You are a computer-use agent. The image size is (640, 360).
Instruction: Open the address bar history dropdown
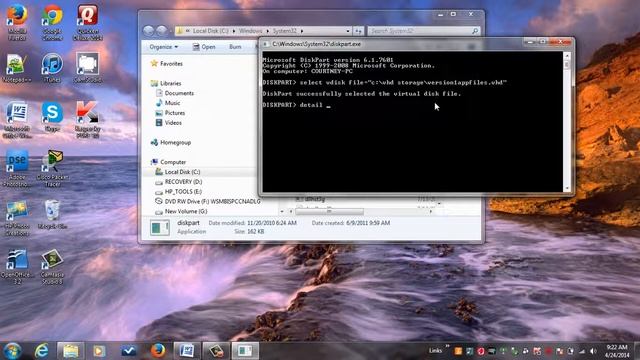point(348,31)
